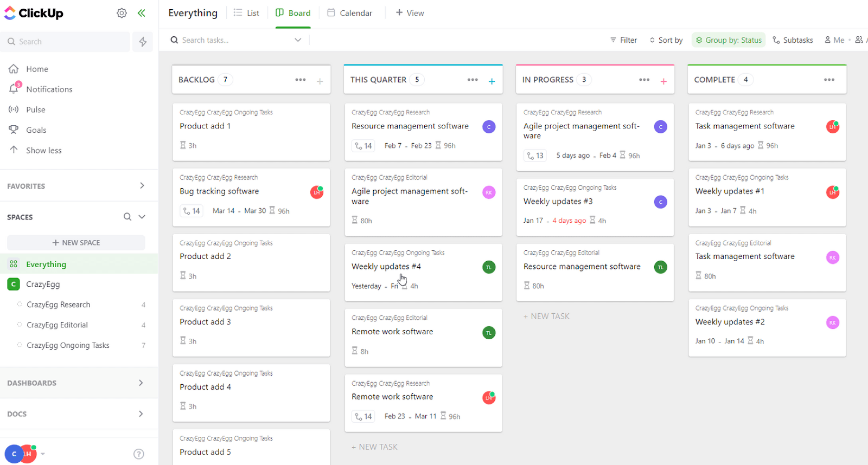Viewport: 868px width, 465px height.
Task: Expand the search tasks dropdown chevron
Action: point(298,40)
